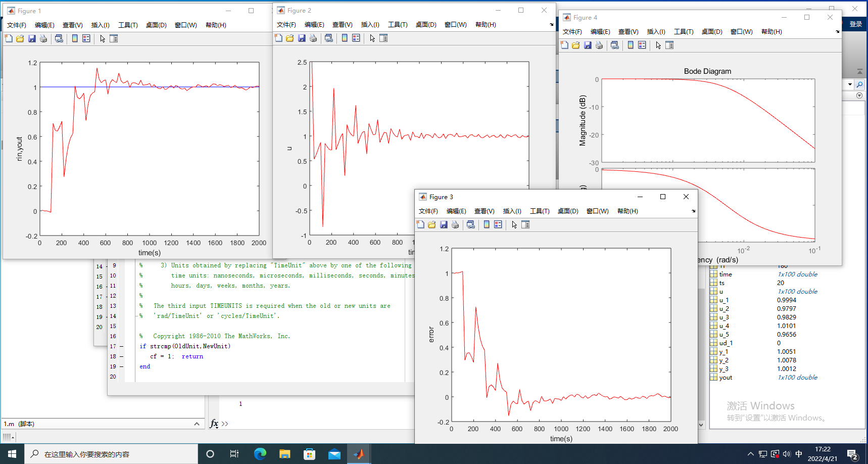Save Figure 3 using the floppy disk icon
This screenshot has height=464, width=868.
(444, 224)
